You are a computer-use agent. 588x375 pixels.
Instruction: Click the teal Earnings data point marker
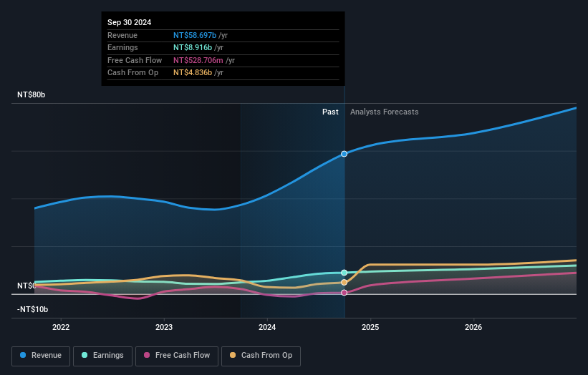pyautogui.click(x=344, y=273)
